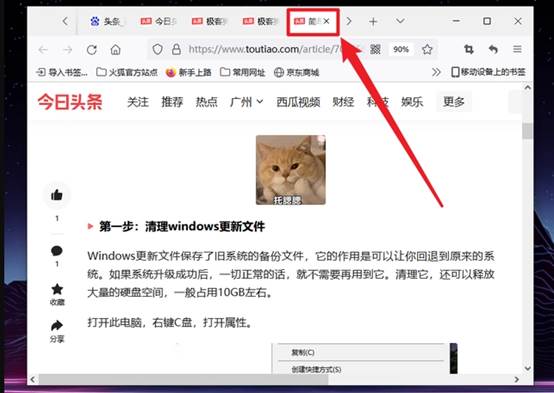Viewport: 554px width, 393px height.
Task: Click the horizontal scrollbar thumb
Action: tap(183, 380)
